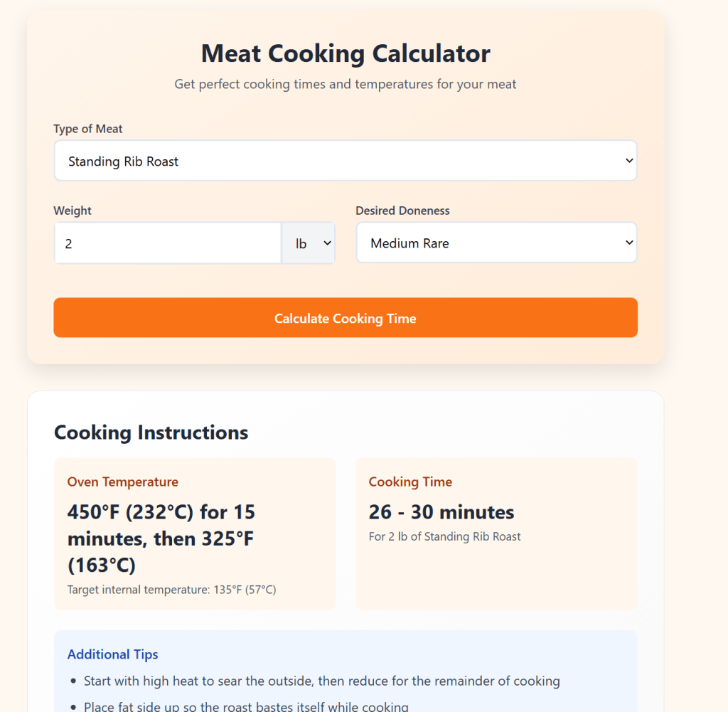The width and height of the screenshot is (728, 712).
Task: Click the Cooking Instructions heading
Action: pos(151,432)
